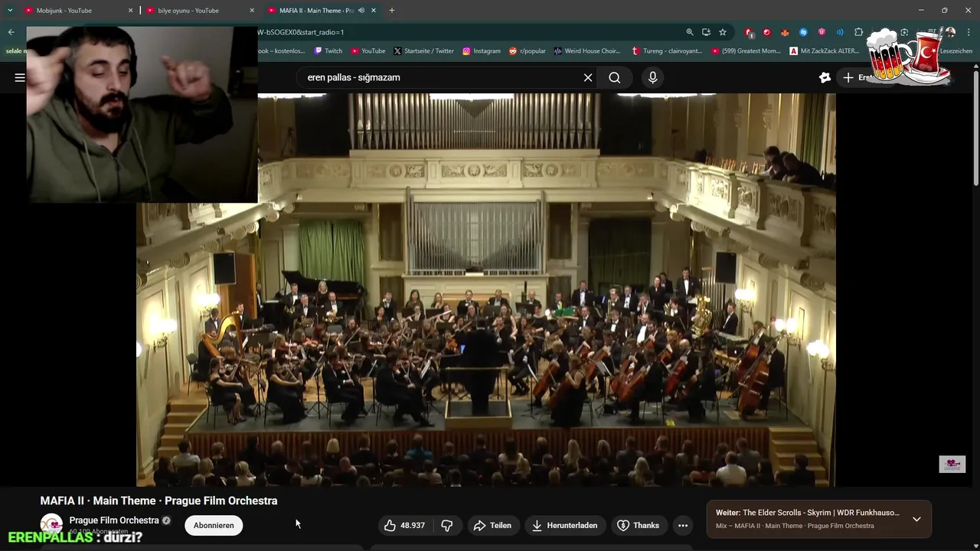Open the (599) Greatest Mom bookmark
This screenshot has width=980, height=551.
point(746,51)
